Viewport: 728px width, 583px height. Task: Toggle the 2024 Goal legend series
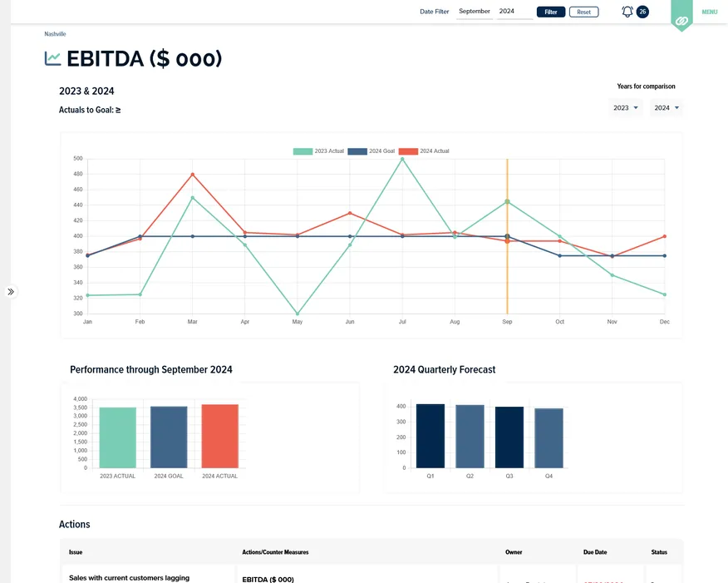(371, 151)
